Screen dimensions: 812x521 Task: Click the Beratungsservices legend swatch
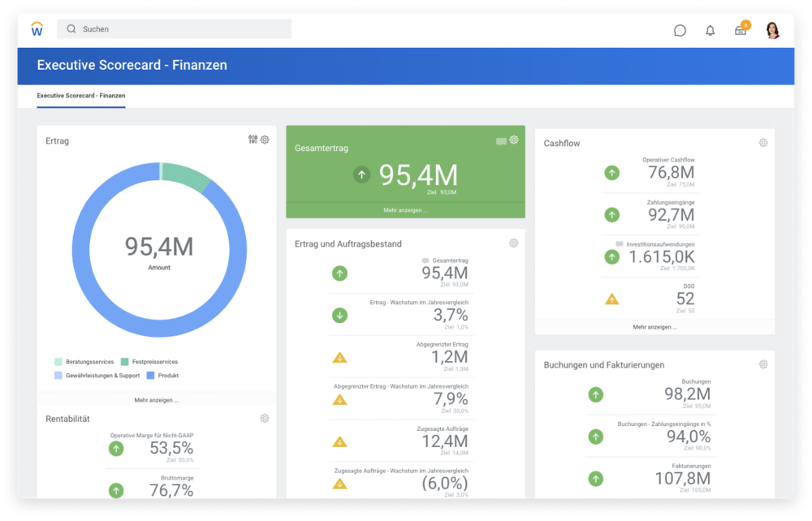(58, 362)
